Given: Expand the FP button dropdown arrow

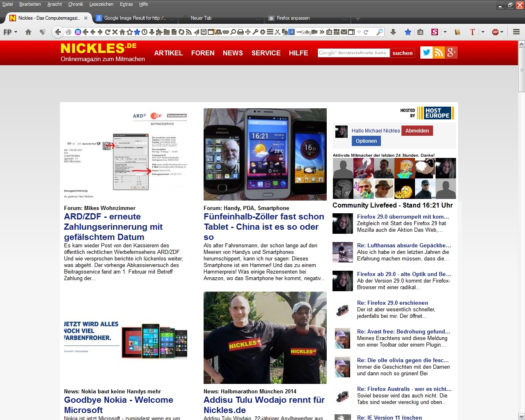Looking at the screenshot, I should coord(16,32).
